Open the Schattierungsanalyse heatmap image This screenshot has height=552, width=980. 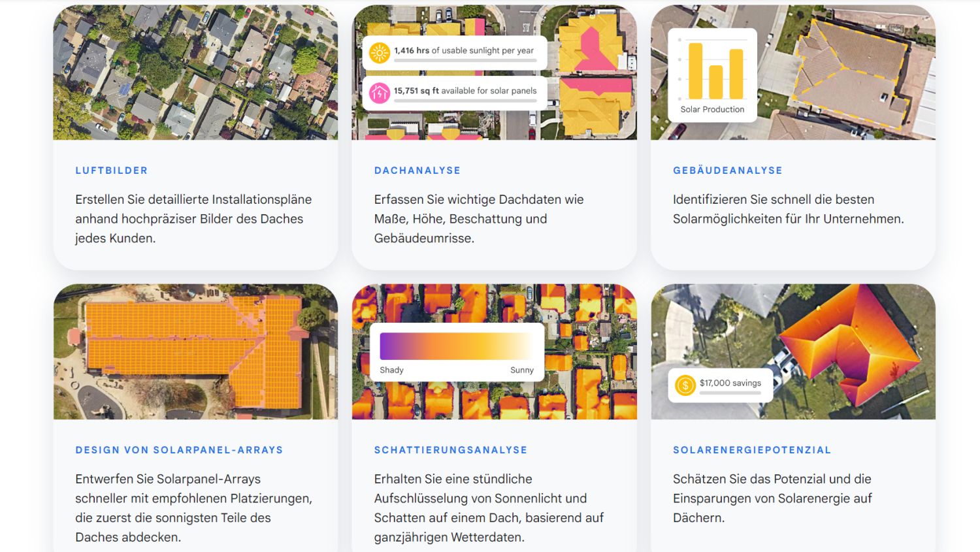coord(494,398)
